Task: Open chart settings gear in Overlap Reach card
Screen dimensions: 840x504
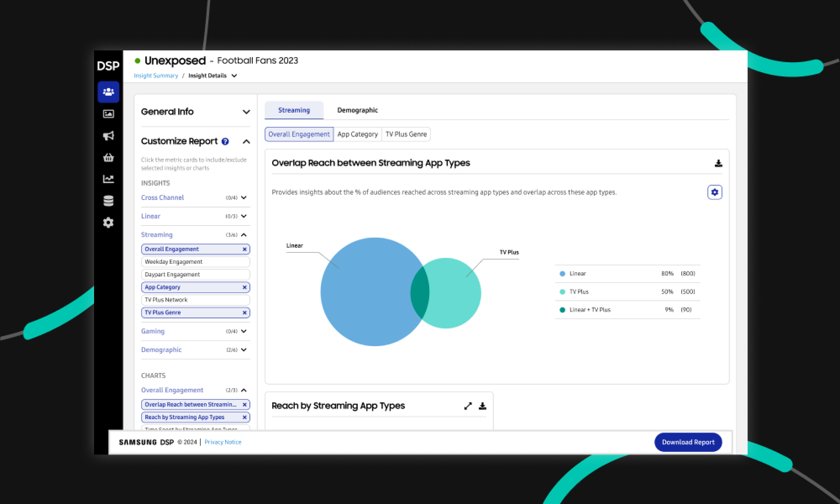Action: click(714, 192)
